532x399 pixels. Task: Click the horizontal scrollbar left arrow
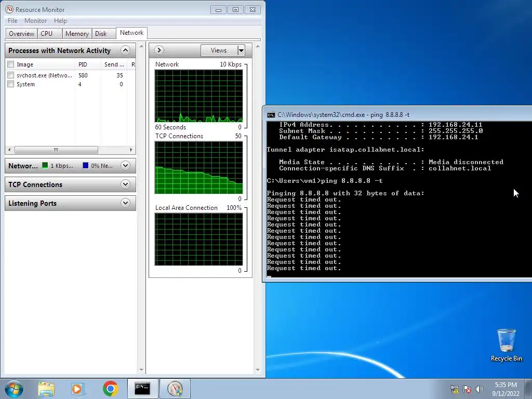tap(9, 150)
